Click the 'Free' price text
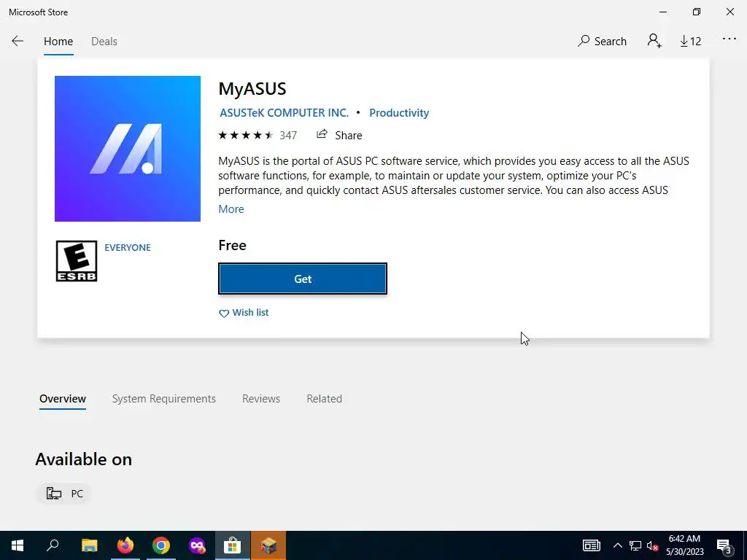747x560 pixels. pyautogui.click(x=232, y=245)
